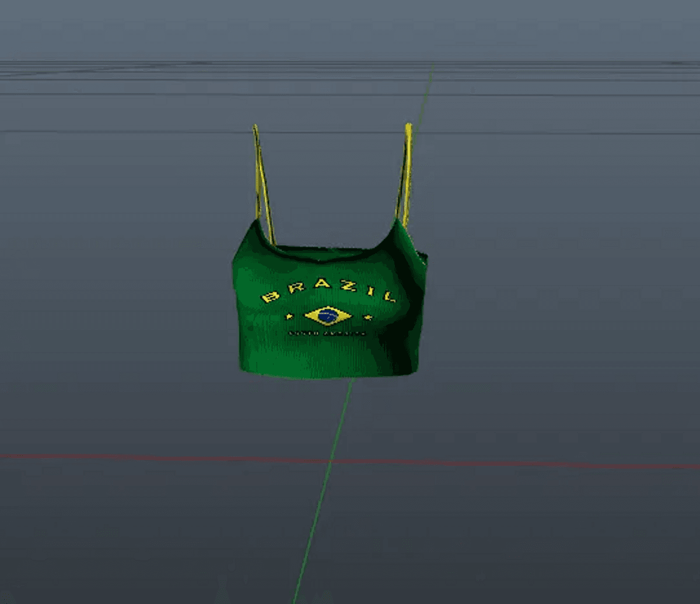
Task: Select the red X axis line
Action: pos(175,458)
